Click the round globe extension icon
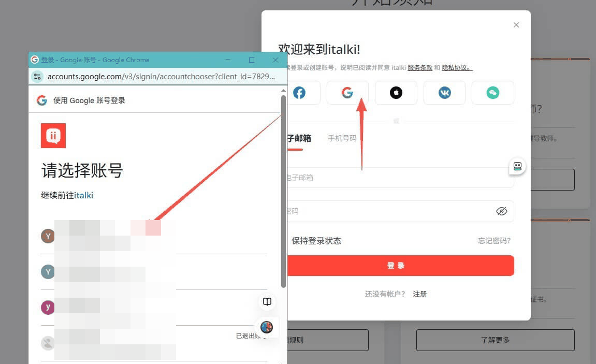This screenshot has height=364, width=596. pos(267,327)
